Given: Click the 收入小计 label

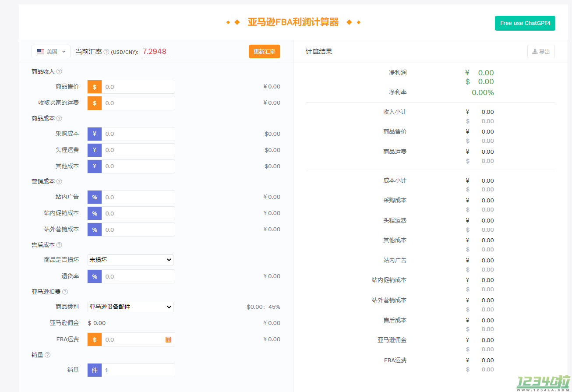Looking at the screenshot, I should click(x=395, y=112).
